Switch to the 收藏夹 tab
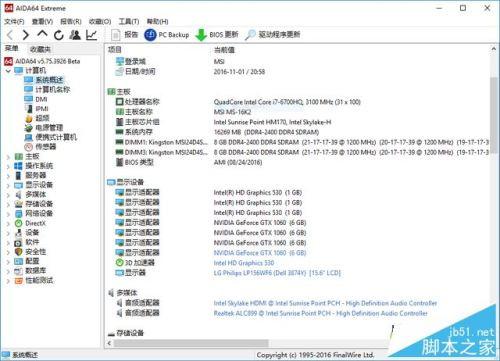Image resolution: width=500 pixels, height=361 pixels. [x=40, y=49]
